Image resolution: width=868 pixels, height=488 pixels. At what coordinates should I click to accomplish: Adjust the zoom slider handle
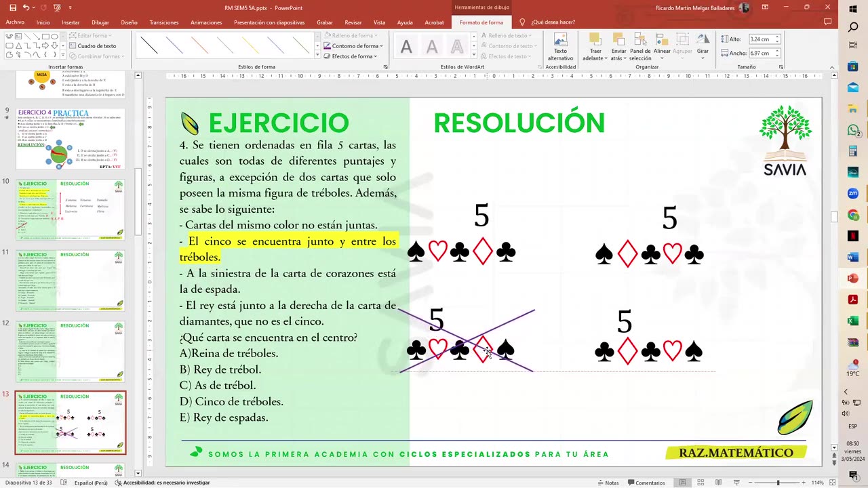point(778,483)
